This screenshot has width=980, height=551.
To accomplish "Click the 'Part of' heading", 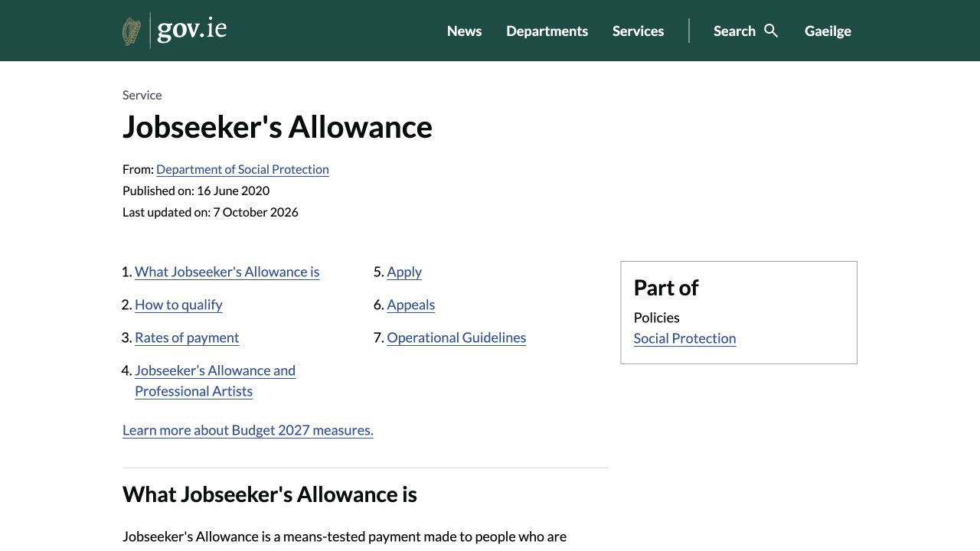I will (666, 288).
